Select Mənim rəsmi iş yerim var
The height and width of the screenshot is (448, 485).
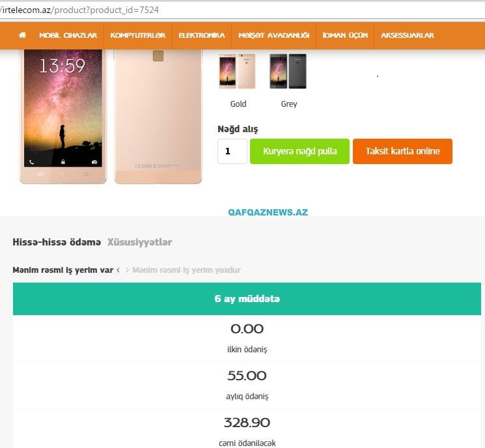tap(62, 270)
